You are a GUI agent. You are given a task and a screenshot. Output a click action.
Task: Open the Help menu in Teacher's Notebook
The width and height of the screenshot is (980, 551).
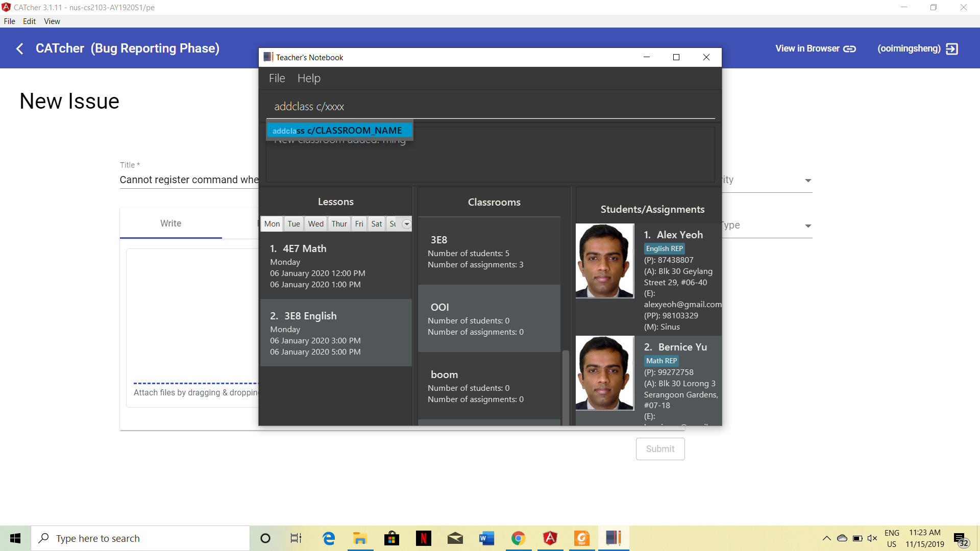tap(309, 78)
